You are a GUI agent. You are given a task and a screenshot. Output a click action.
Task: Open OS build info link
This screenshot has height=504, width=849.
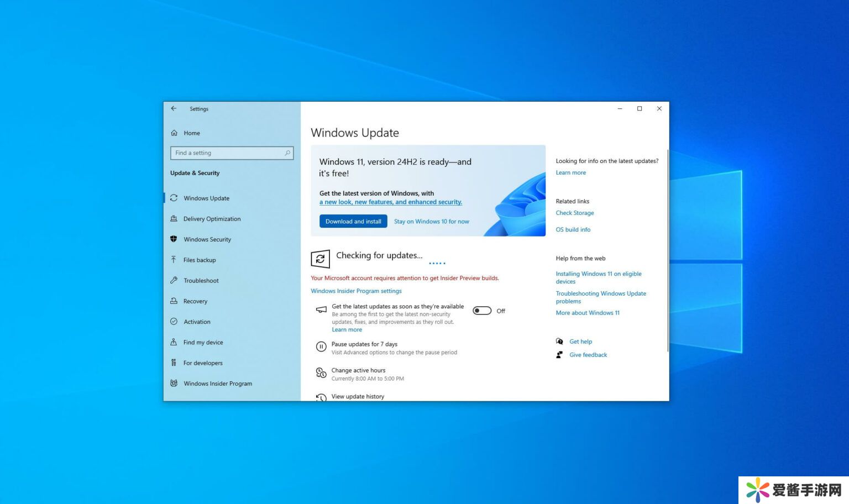pos(573,229)
